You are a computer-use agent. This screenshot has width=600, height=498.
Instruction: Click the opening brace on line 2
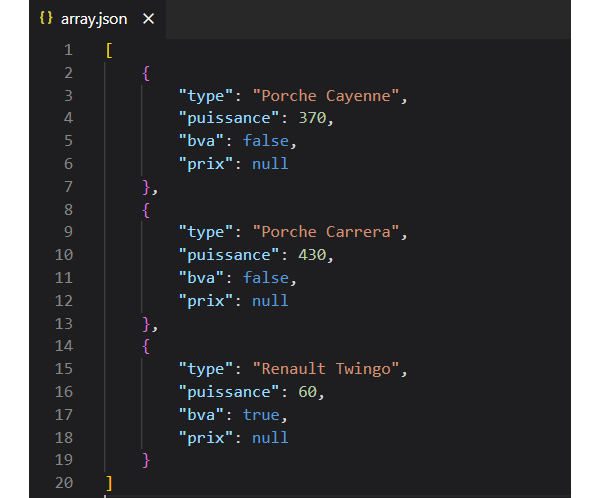[x=146, y=73]
